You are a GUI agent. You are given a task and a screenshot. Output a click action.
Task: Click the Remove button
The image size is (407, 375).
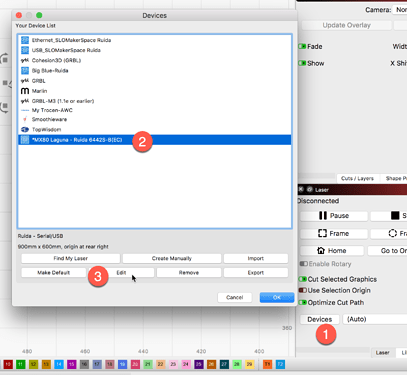pos(189,273)
